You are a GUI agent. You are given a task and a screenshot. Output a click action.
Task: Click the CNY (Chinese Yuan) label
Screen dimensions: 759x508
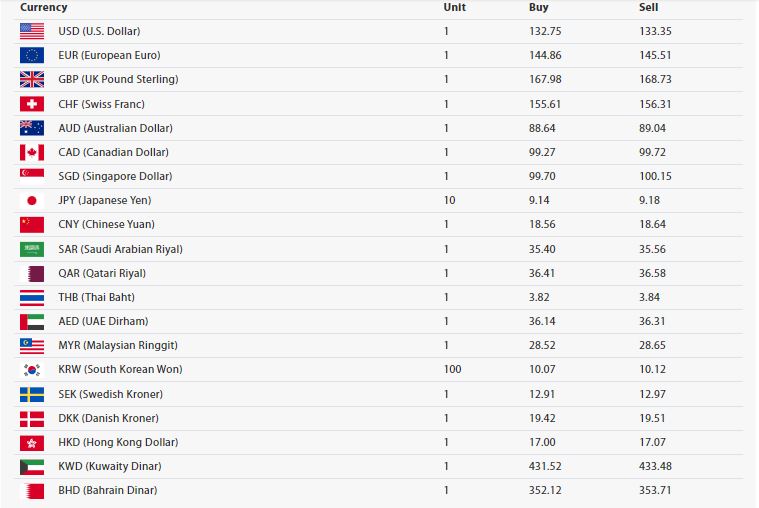coord(106,224)
